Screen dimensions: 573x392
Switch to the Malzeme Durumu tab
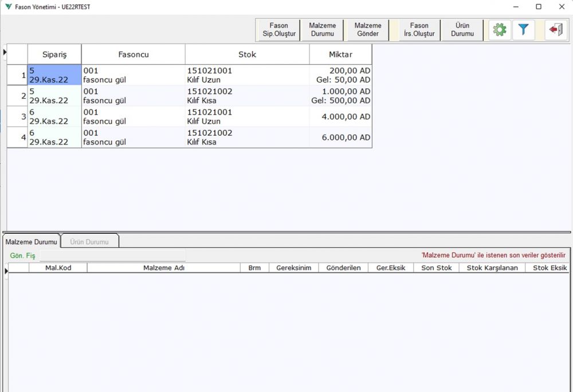point(32,242)
